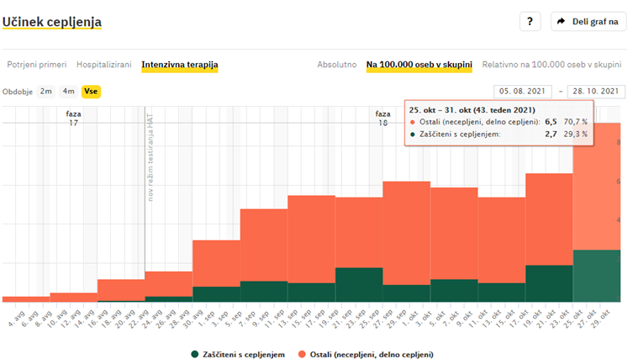The height and width of the screenshot is (364, 633).
Task: Toggle Zaščiteni s cepljenjem legend series
Action: point(238,355)
